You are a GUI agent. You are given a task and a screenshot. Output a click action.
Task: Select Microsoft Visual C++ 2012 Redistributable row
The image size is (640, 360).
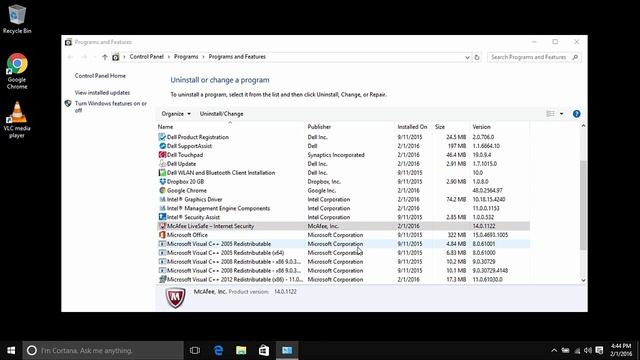(x=343, y=280)
